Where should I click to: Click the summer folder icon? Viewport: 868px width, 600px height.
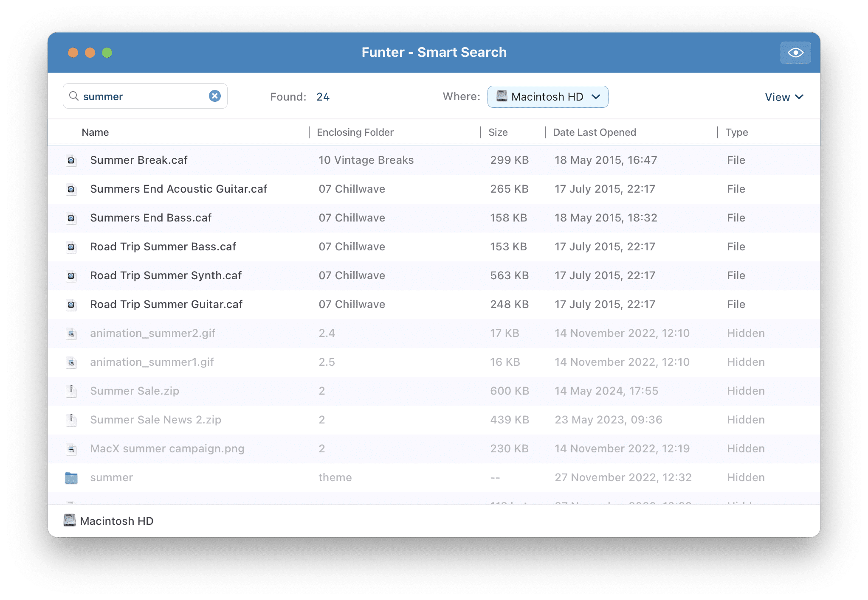(x=71, y=478)
